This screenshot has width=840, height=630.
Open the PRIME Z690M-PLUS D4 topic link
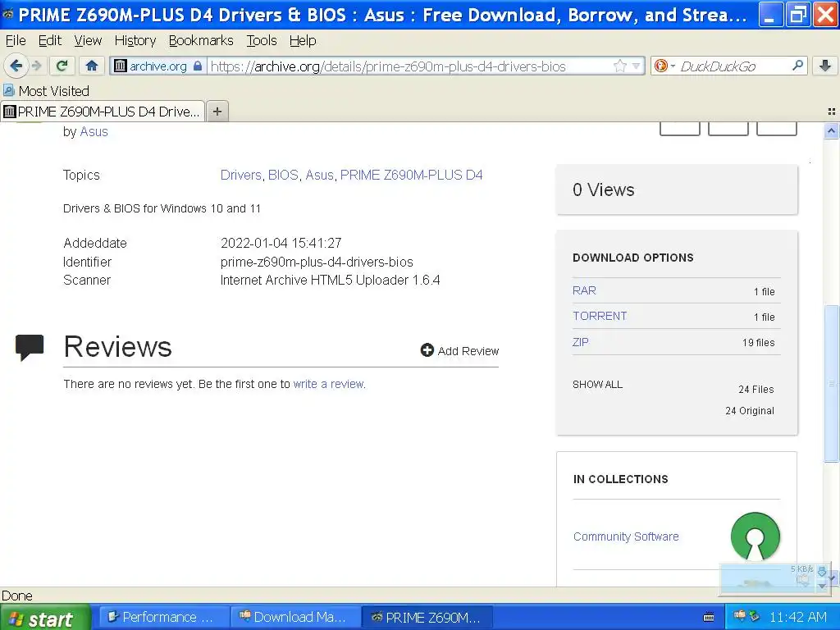[412, 176]
